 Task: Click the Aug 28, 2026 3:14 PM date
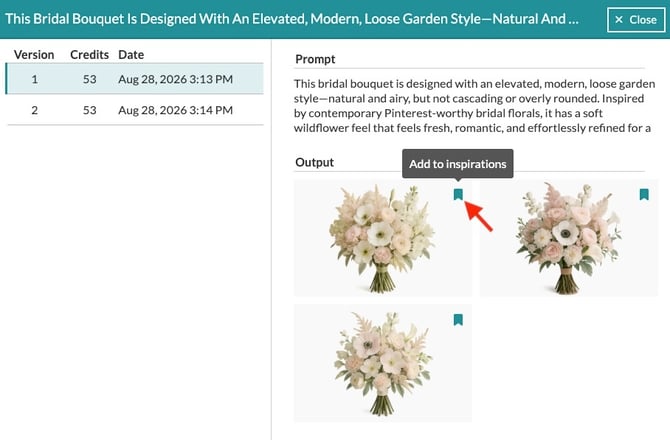coord(176,110)
